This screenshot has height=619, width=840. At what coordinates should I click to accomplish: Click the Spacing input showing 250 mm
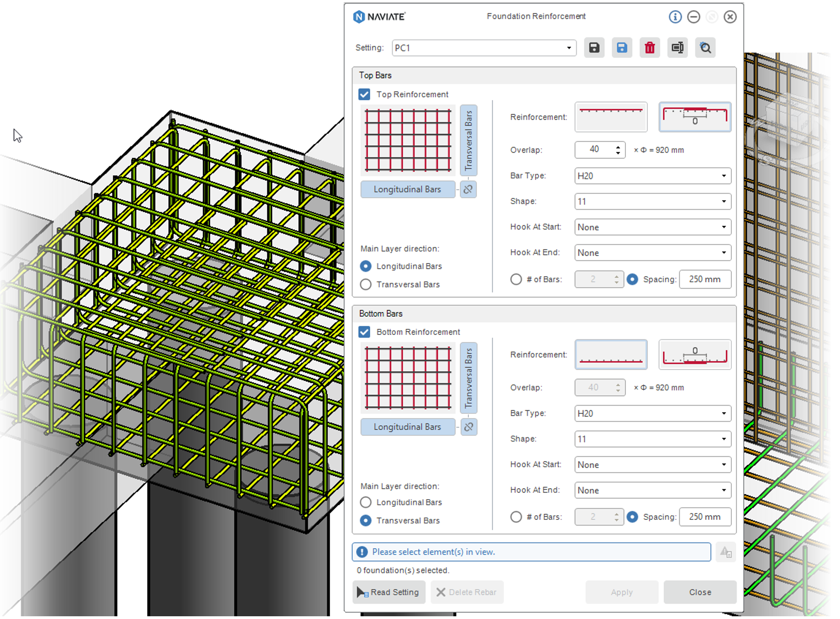tap(705, 279)
